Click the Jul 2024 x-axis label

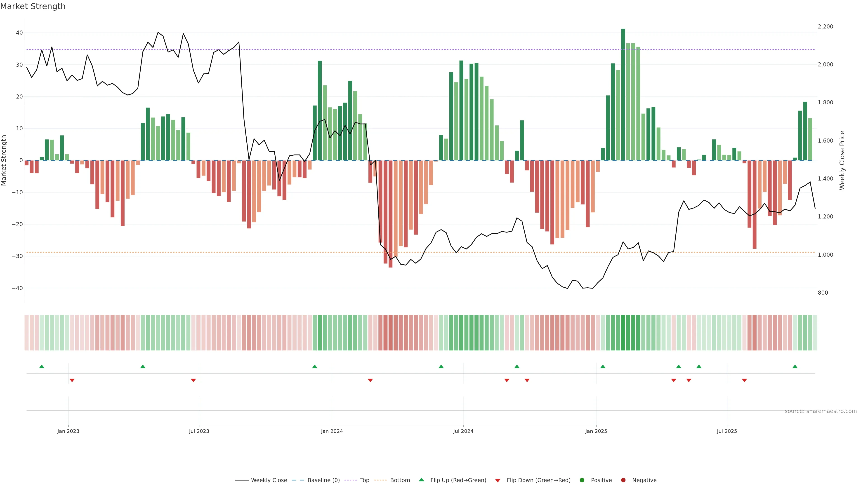(x=463, y=431)
